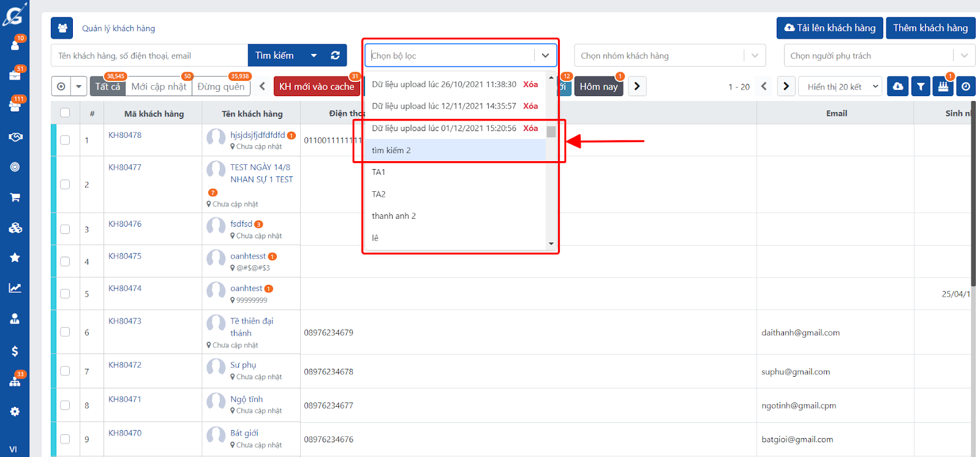Open the group icon with badge 111
The width and height of the screenshot is (980, 457).
[x=15, y=105]
